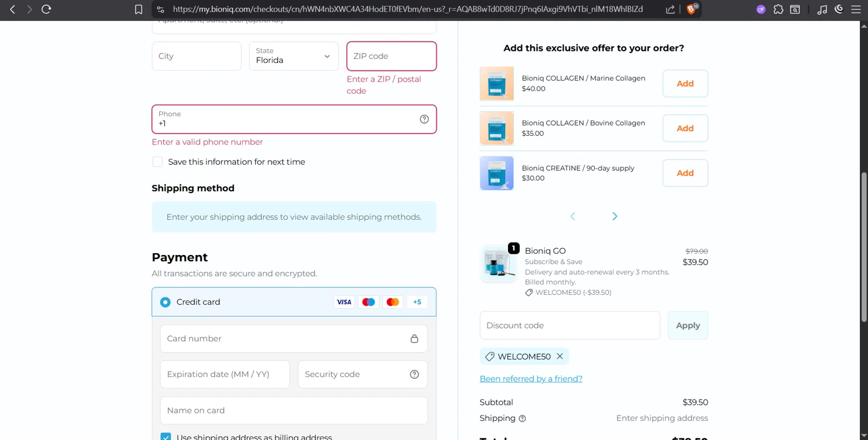
Task: Click the 'Payment' heading
Action: [179, 257]
